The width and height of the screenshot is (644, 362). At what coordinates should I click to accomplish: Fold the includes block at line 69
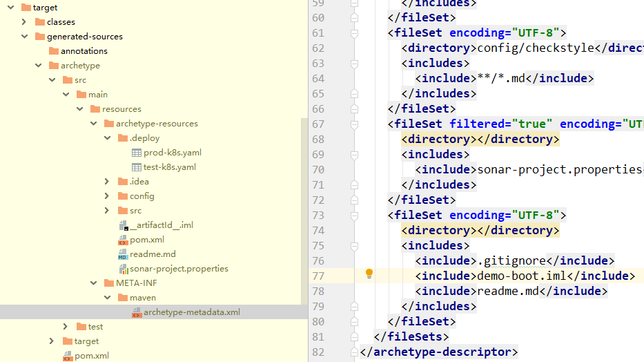click(x=355, y=155)
